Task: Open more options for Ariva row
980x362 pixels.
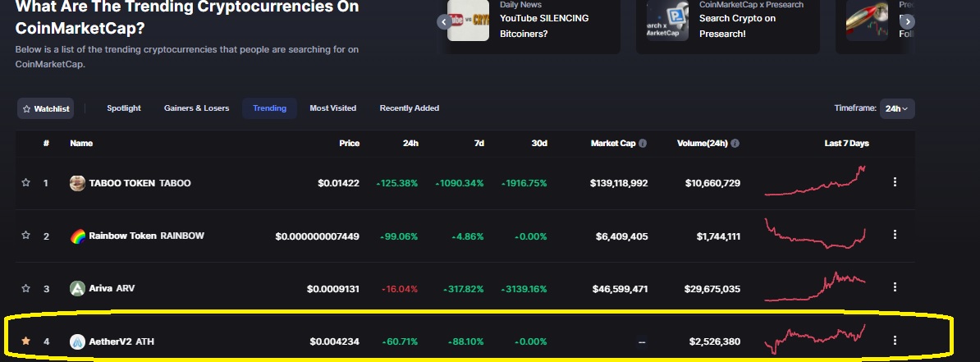Action: [x=895, y=287]
